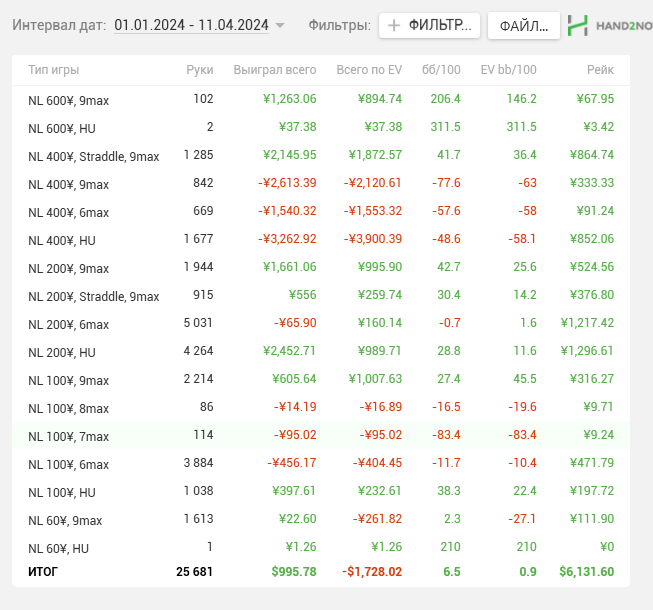Add a new filter with ФИЛЬТР button
The image size is (653, 610).
[430, 26]
